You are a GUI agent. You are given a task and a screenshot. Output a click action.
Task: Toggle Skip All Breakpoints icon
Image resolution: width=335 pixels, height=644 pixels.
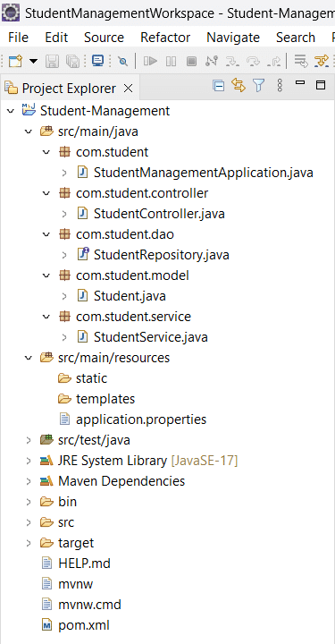pos(122,62)
